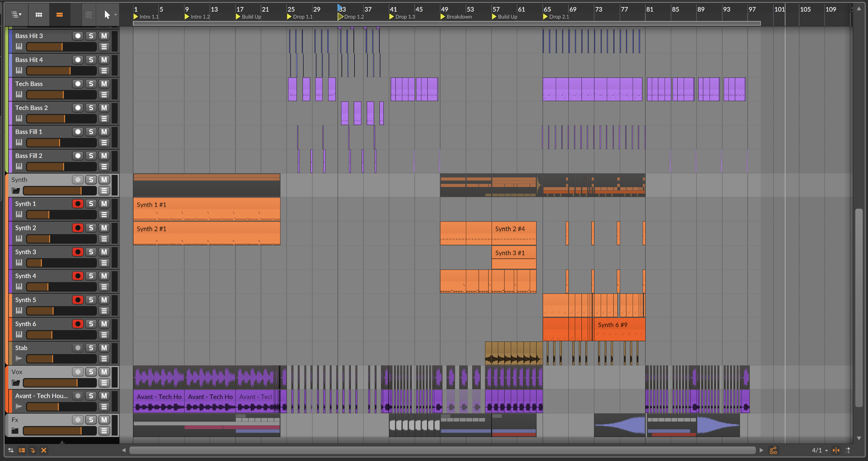868x461 pixels.
Task: Jump to Breakdown cue marker
Action: coord(443,17)
